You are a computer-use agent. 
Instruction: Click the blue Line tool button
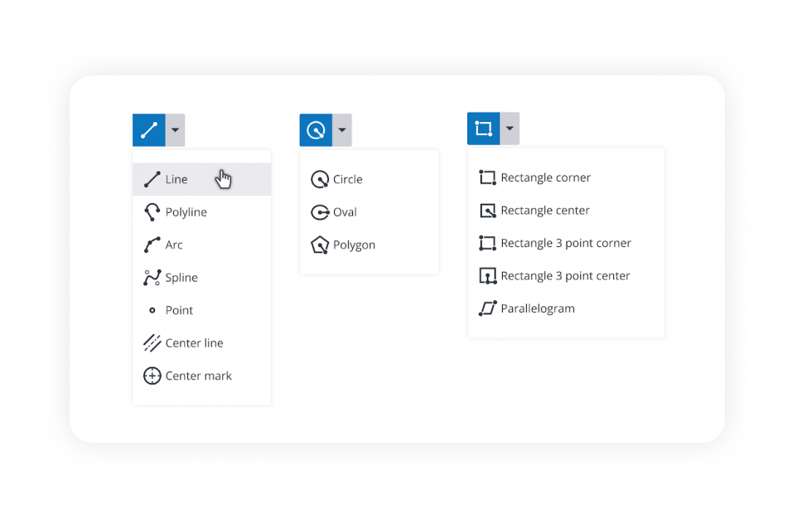(149, 130)
